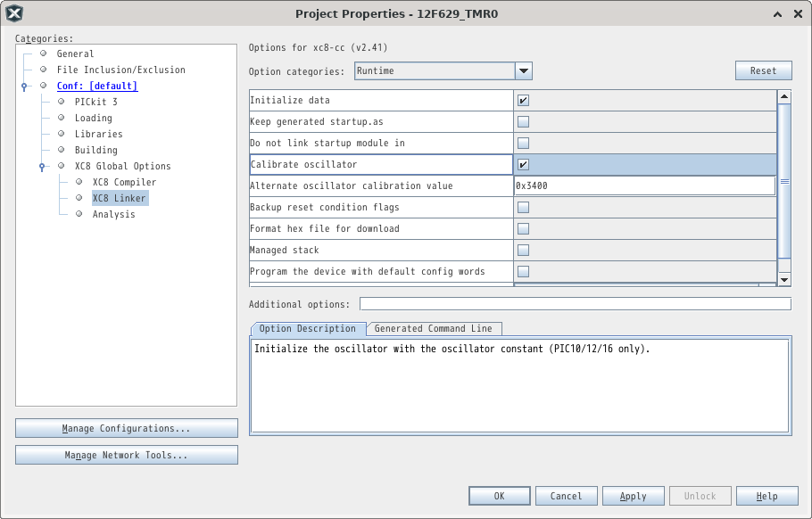
Task: Click the XC8 Compiler node bullet icon
Action: click(x=79, y=182)
